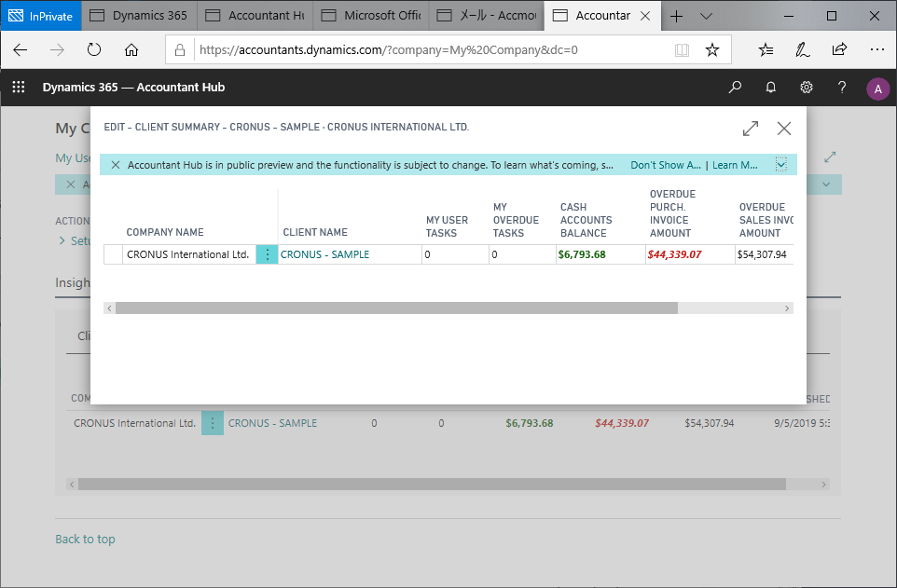The width and height of the screenshot is (897, 588).
Task: Click the Company Name column header
Action: click(165, 232)
